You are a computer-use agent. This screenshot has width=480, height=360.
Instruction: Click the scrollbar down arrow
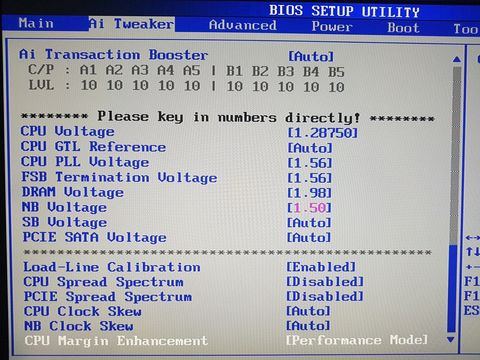(x=451, y=340)
